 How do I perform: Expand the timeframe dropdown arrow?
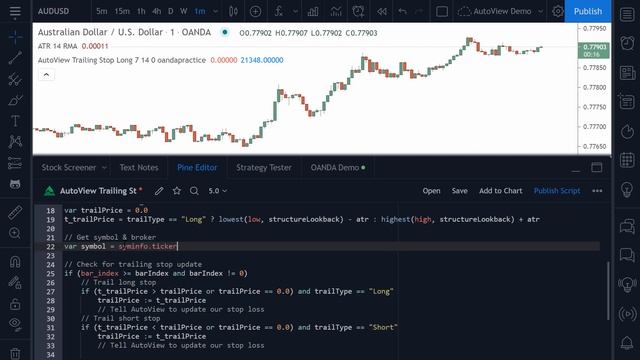(x=216, y=11)
